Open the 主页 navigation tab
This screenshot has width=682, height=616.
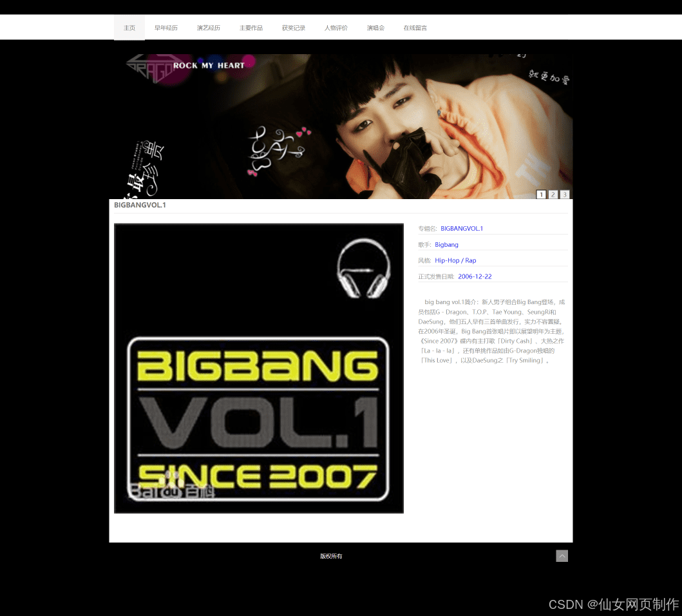[129, 28]
